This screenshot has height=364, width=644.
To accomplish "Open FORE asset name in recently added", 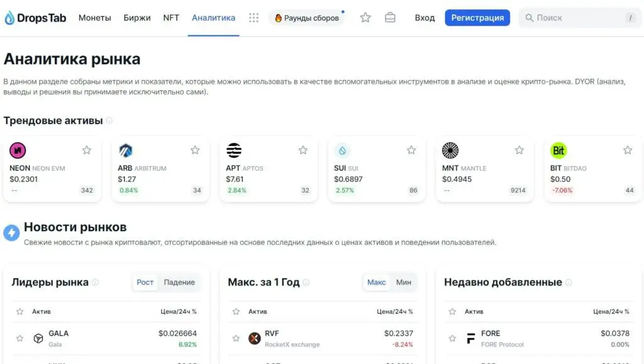I will (491, 334).
